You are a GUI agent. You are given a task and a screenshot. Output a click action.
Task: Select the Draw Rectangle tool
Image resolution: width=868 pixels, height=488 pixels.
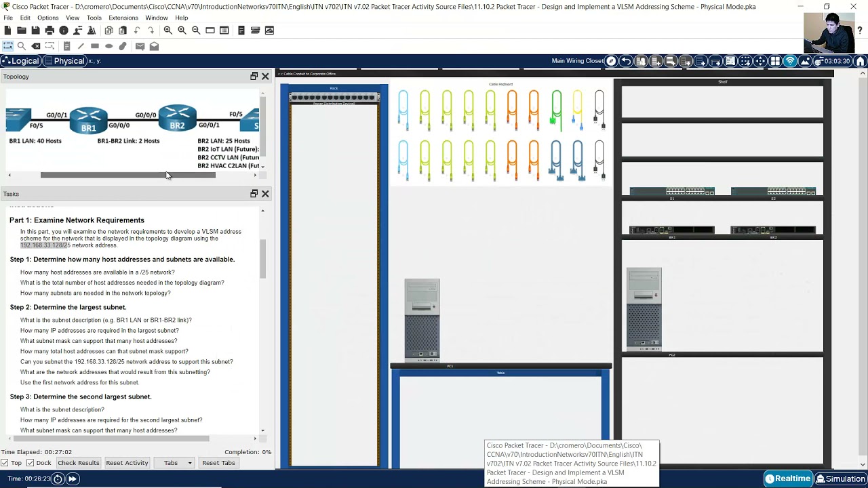[95, 46]
